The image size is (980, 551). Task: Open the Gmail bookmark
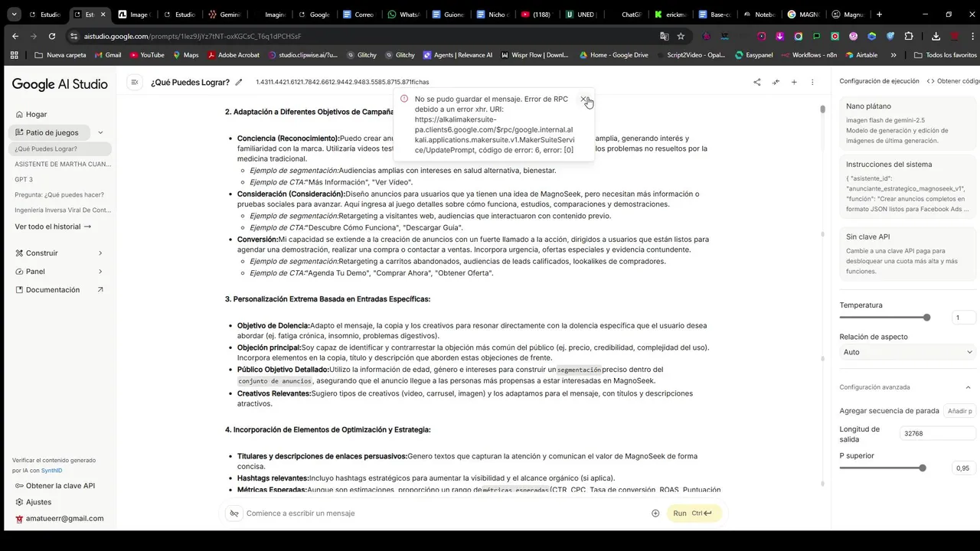(108, 55)
